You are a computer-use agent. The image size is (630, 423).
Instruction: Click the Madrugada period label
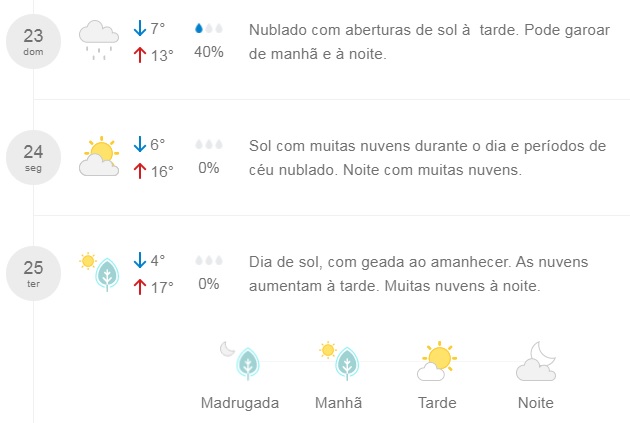point(240,403)
